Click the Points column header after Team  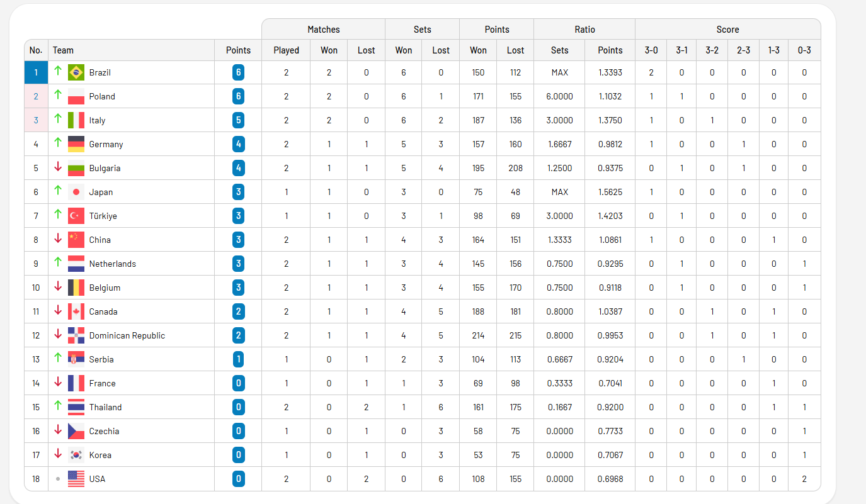(x=238, y=50)
